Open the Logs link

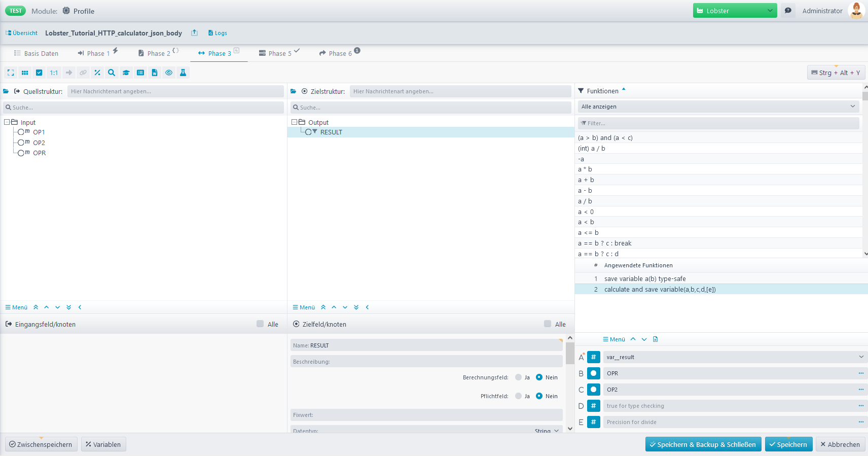click(218, 33)
